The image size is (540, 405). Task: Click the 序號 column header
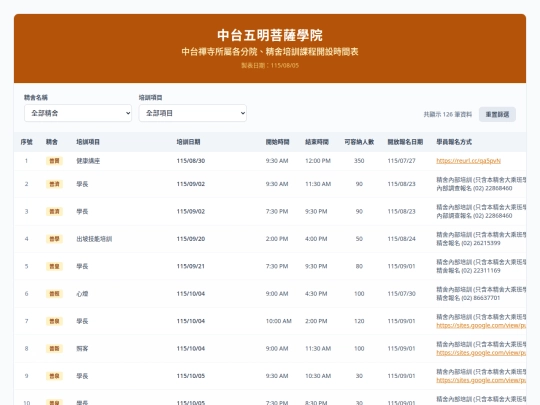[x=27, y=142]
